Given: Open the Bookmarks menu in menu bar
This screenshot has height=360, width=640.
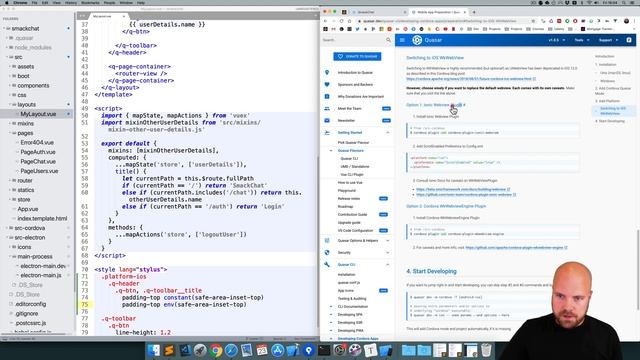Looking at the screenshot, I should point(90,2).
